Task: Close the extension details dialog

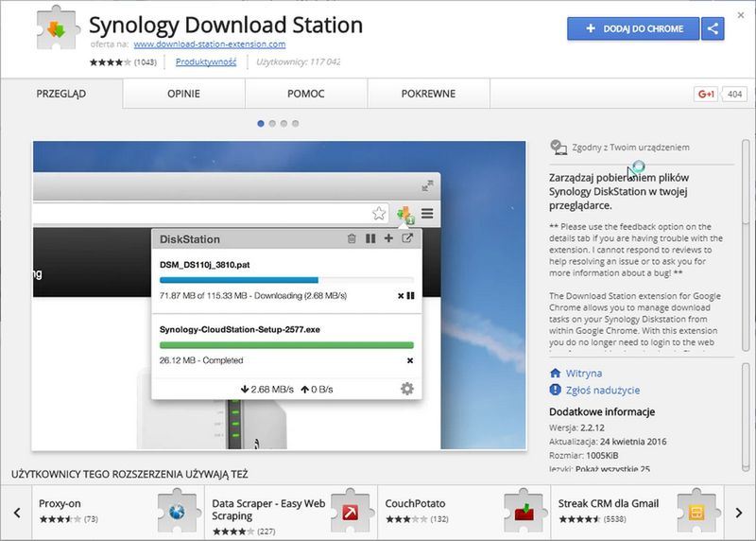Action: pos(741,15)
